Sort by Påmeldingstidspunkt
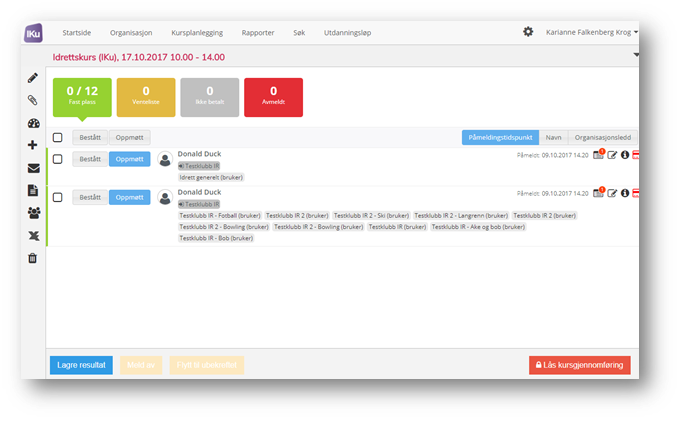Screen dimensions: 681x421 tap(500, 137)
